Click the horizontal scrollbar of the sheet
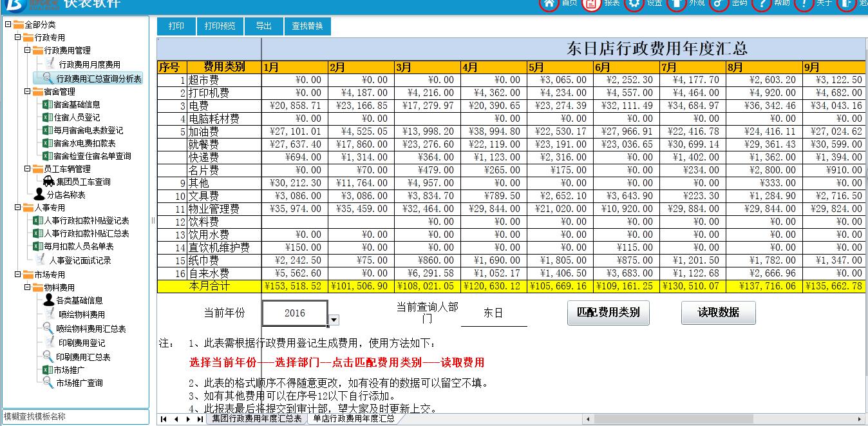This screenshot has width=868, height=426. click(673, 419)
